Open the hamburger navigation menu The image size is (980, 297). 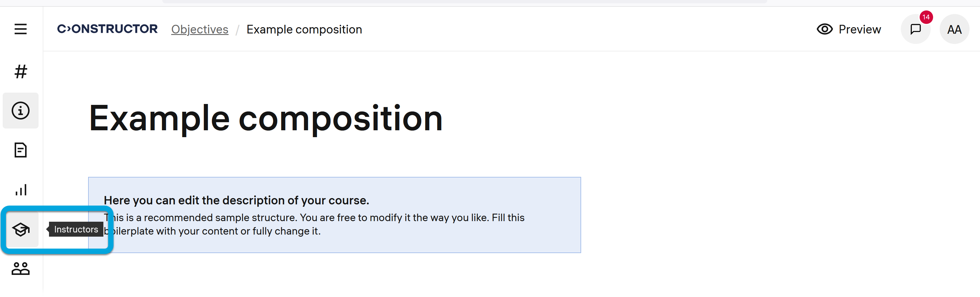point(21,29)
